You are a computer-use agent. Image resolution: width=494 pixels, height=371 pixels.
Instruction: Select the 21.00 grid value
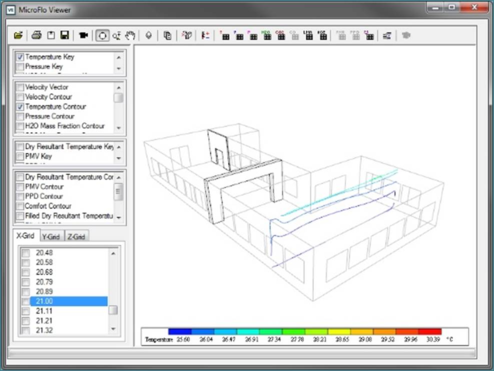click(69, 301)
